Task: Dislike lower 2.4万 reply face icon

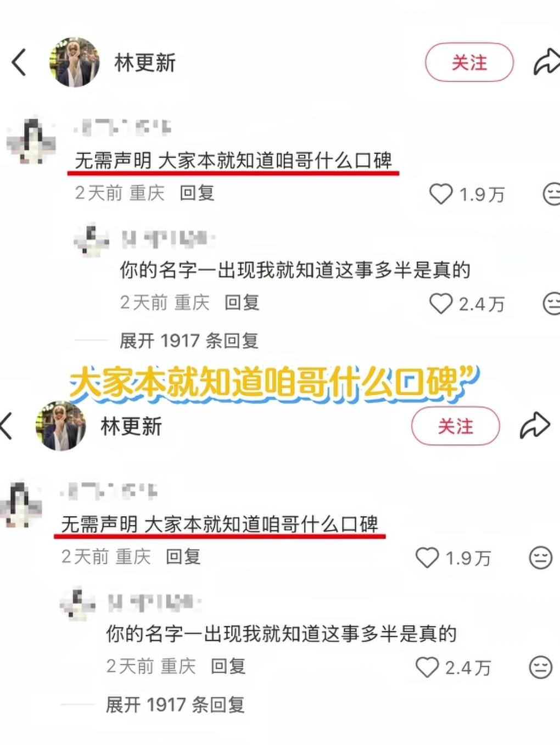Action: [540, 668]
